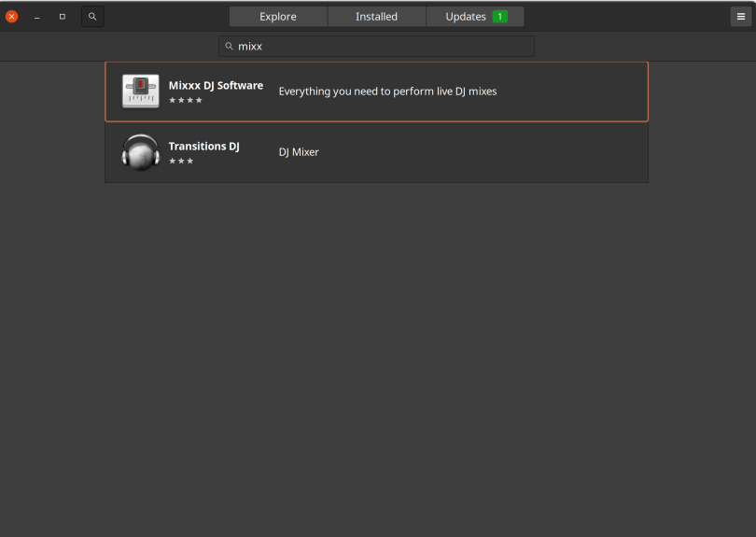
Task: Open the Updates tab
Action: coord(475,17)
